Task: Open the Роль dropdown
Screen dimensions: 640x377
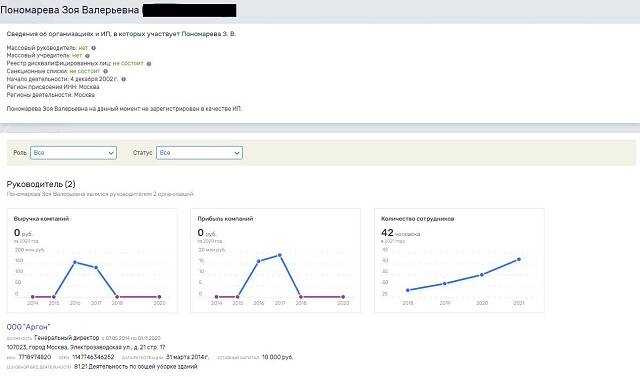Action: (73, 153)
